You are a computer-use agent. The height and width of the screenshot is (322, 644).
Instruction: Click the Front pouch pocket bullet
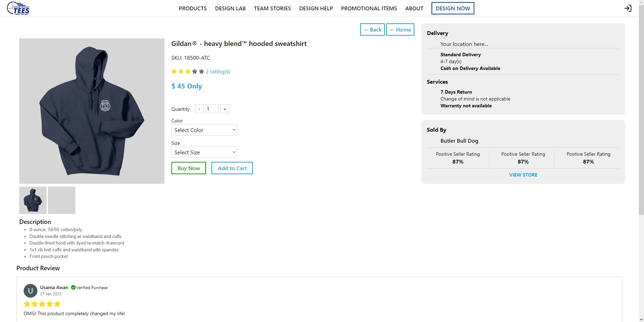(x=49, y=256)
